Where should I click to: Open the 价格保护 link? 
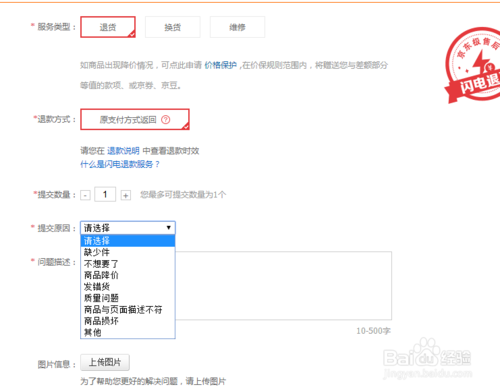(x=220, y=65)
